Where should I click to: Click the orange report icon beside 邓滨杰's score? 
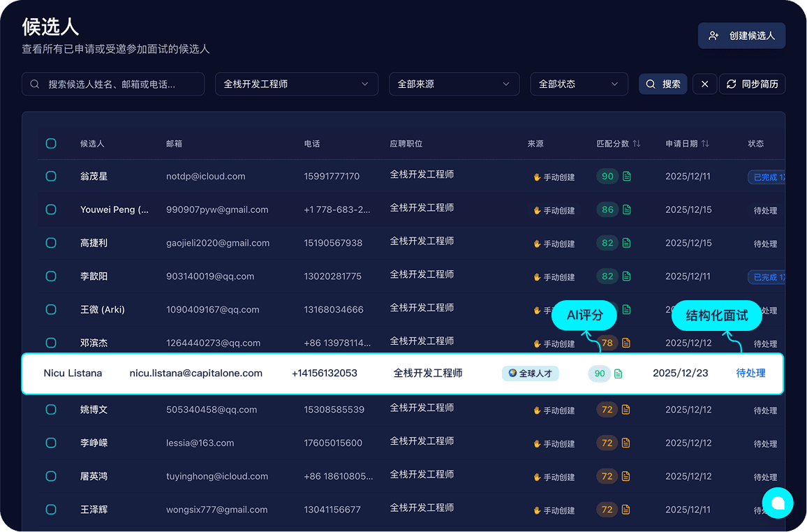click(625, 343)
